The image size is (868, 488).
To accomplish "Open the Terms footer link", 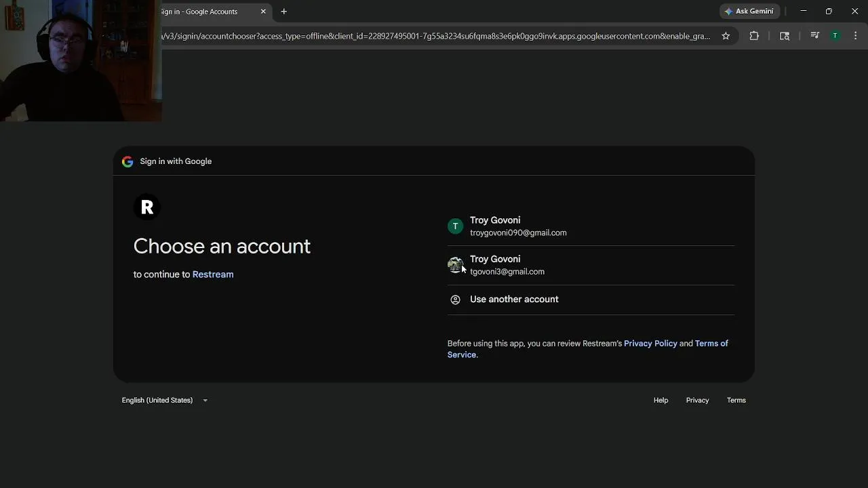I will pyautogui.click(x=736, y=401).
